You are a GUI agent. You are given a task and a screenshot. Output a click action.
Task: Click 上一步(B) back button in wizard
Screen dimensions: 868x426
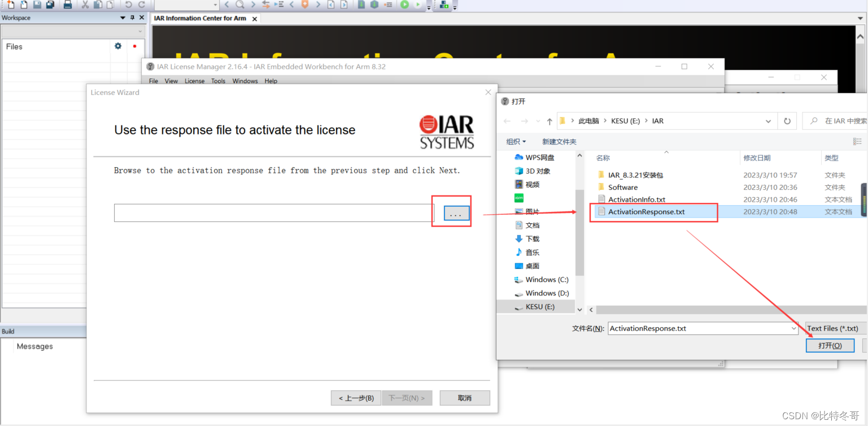click(x=356, y=398)
